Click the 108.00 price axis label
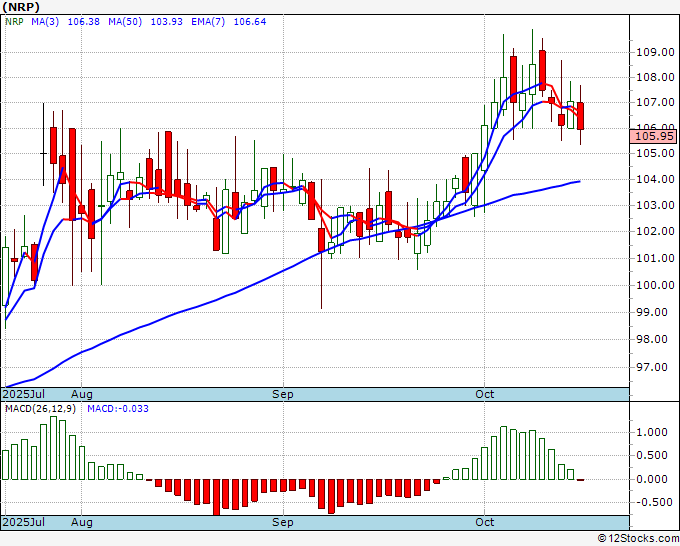This screenshot has height=546, width=680. click(x=655, y=78)
